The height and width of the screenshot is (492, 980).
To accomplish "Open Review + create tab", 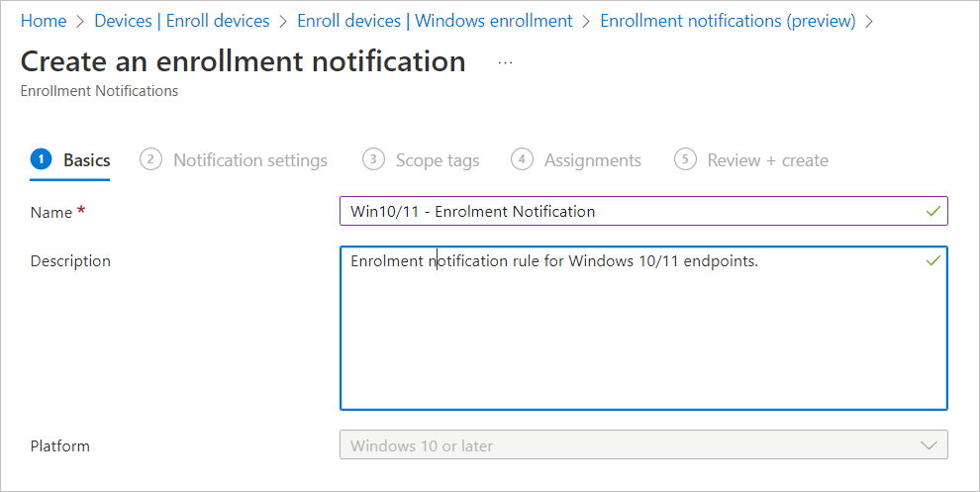I will (767, 160).
